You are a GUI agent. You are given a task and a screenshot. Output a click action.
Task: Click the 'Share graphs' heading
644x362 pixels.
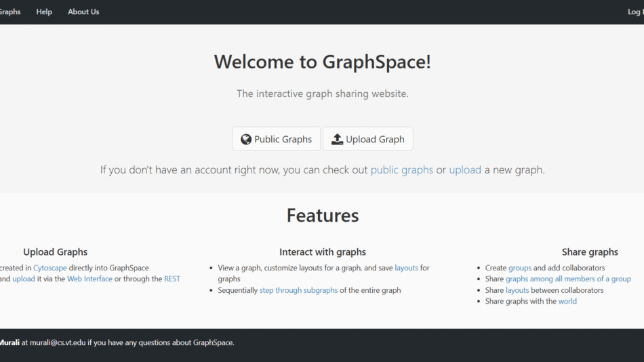tap(590, 252)
